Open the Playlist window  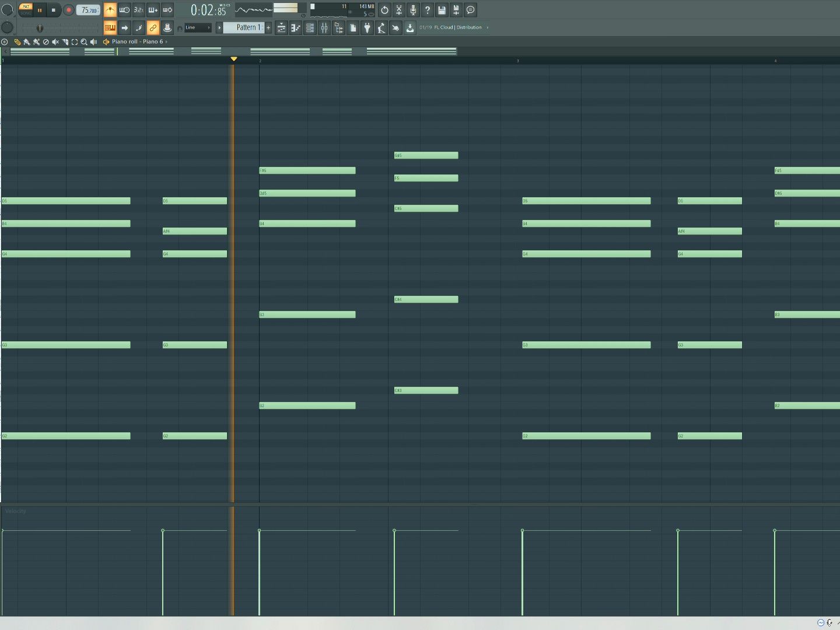(281, 27)
